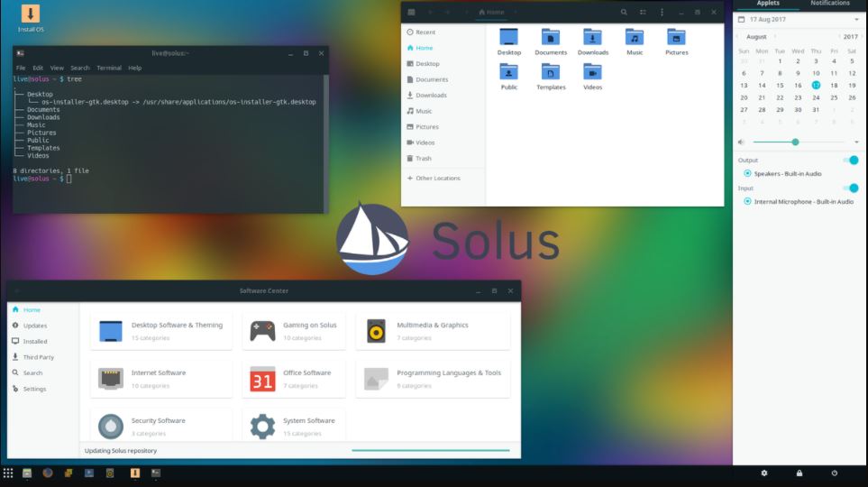This screenshot has height=487, width=868.
Task: Open the Search menu in terminal
Action: (x=79, y=68)
